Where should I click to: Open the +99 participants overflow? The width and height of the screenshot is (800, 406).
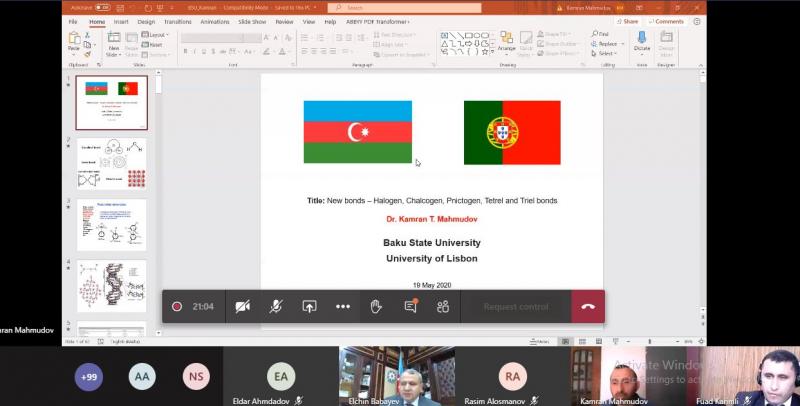(88, 377)
